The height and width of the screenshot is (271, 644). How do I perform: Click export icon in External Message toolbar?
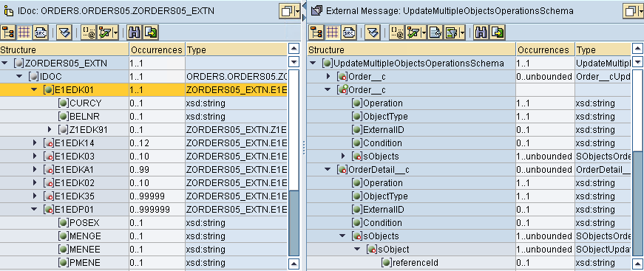click(498, 32)
